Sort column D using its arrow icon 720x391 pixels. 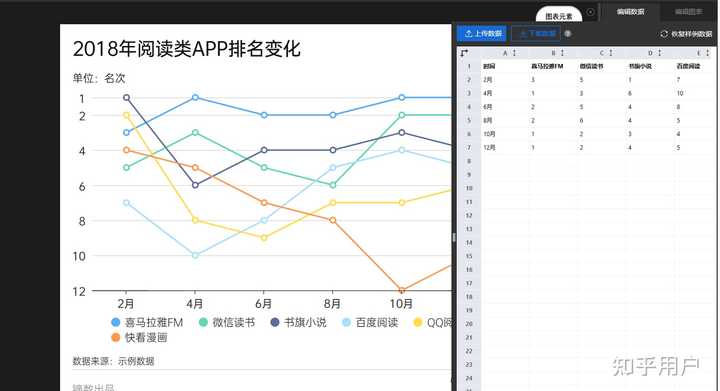click(659, 53)
